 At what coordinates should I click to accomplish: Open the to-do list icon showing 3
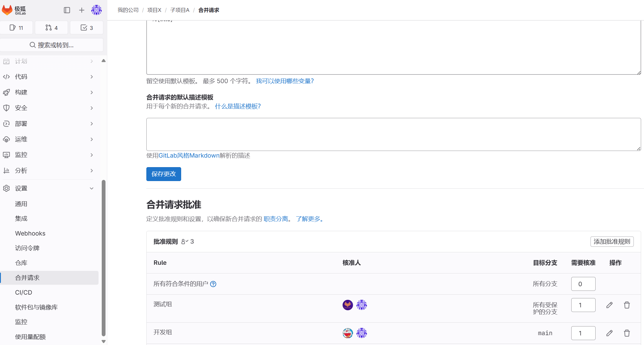(86, 28)
